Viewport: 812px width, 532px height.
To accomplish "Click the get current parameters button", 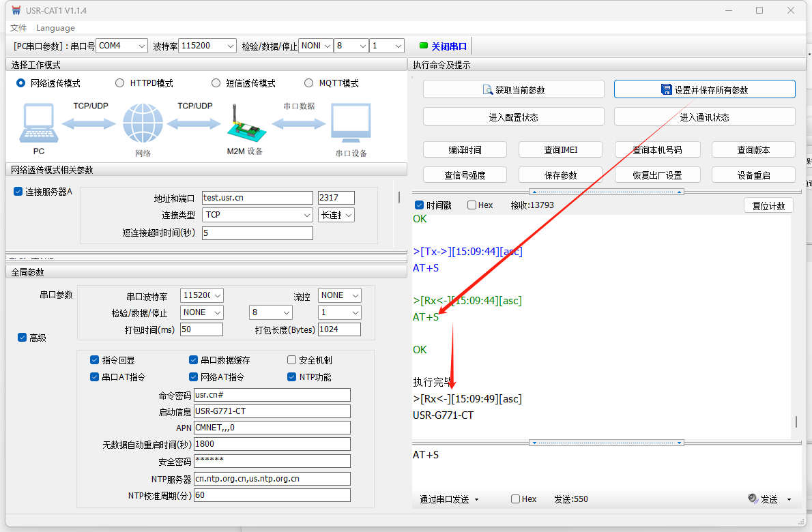I will 513,89.
